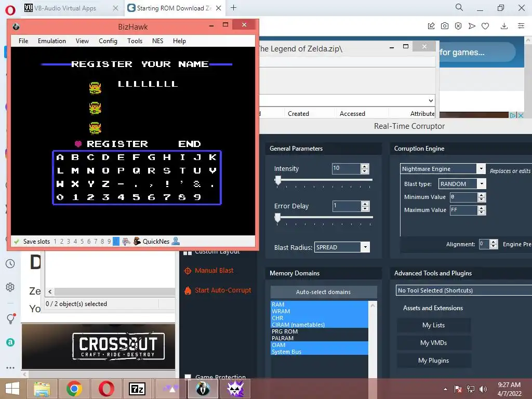Open the sidebar three-dots more icon
Screen dimensions: 532x399
10,368
